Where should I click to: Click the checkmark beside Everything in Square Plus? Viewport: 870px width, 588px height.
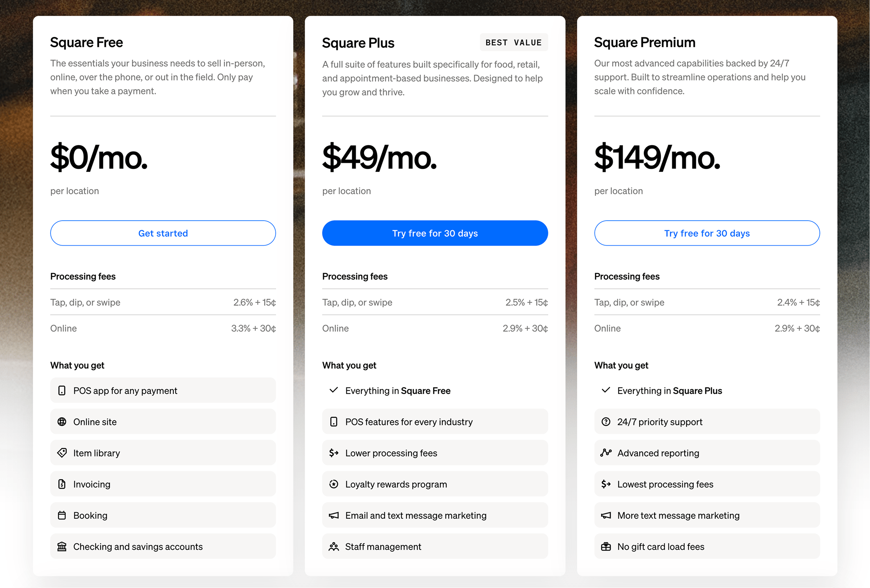coord(606,390)
